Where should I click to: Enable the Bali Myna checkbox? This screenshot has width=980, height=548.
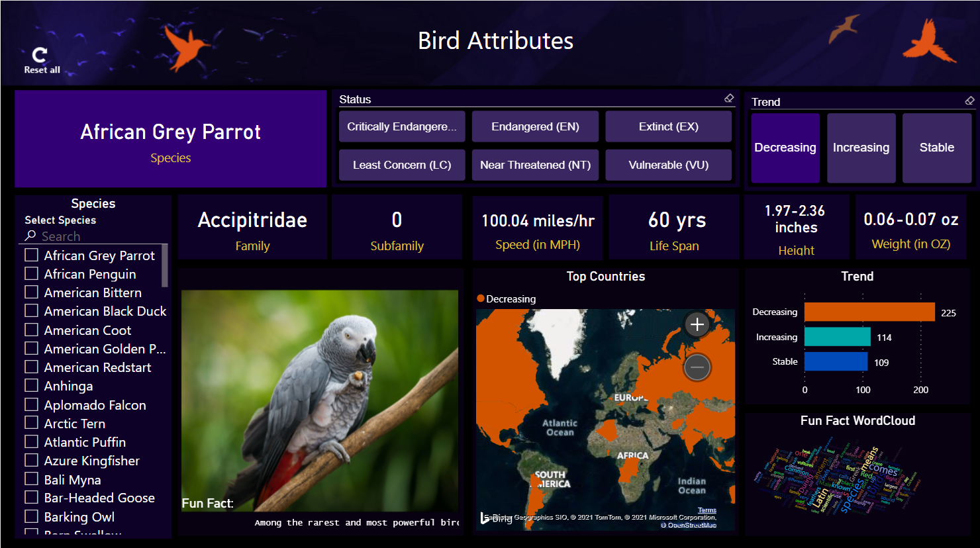pyautogui.click(x=31, y=479)
